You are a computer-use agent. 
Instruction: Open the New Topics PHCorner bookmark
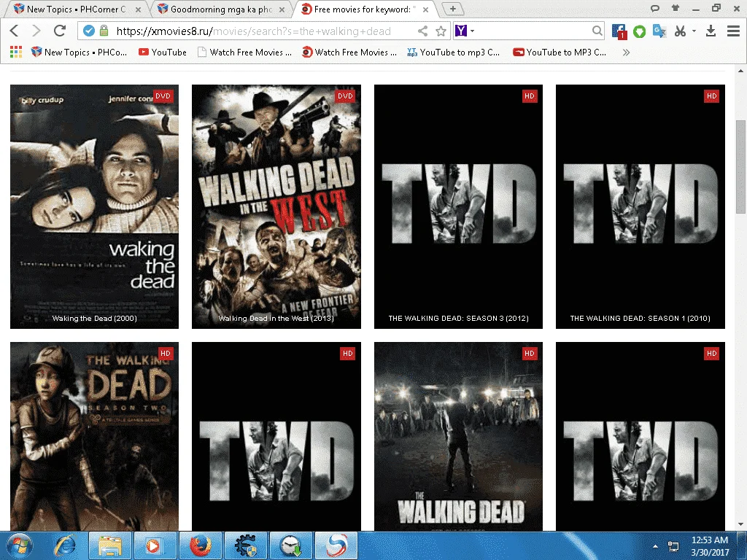(x=79, y=52)
